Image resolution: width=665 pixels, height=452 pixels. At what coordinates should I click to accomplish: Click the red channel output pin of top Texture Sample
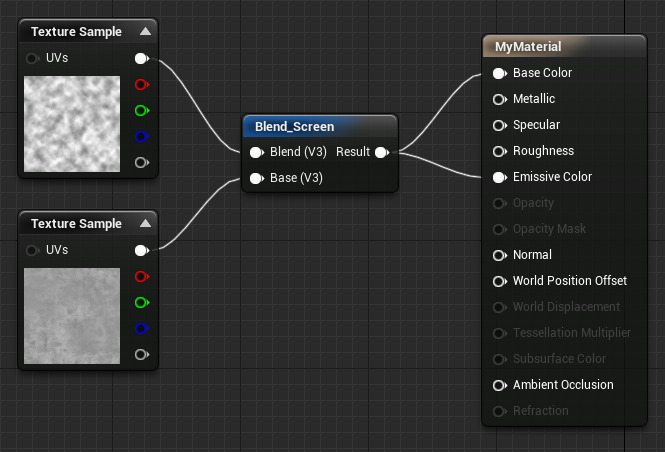tap(141, 84)
